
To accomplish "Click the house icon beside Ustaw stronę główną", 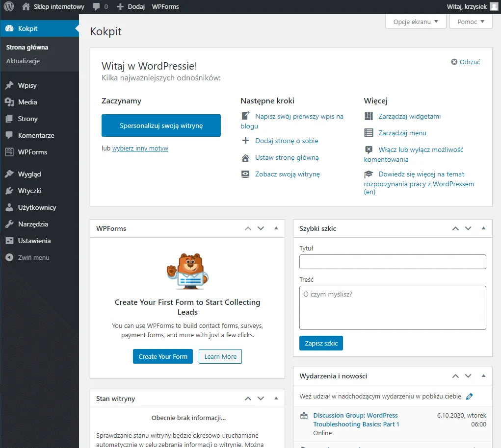I will tap(245, 158).
